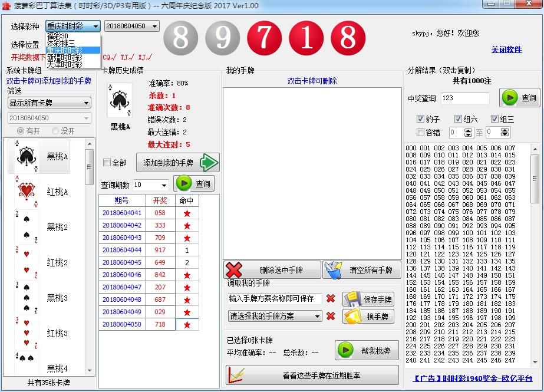This screenshot has height=392, width=544.
Task: Click the 关闭软件 link
Action: 506,50
